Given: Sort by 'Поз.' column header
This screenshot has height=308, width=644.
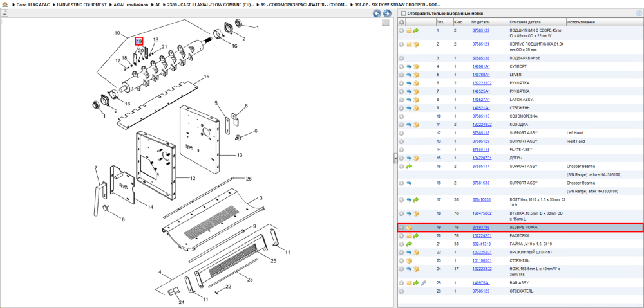Looking at the screenshot, I should coord(440,22).
